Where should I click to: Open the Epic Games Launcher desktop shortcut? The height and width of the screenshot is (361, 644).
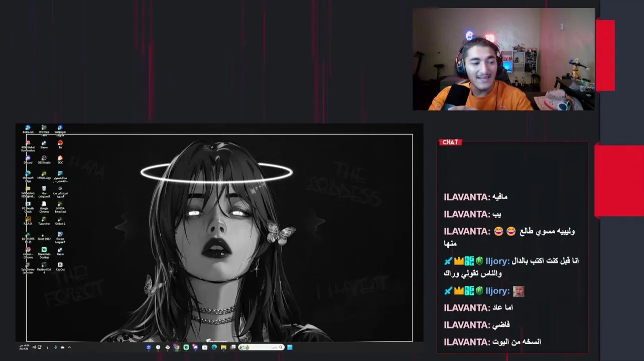[28, 268]
